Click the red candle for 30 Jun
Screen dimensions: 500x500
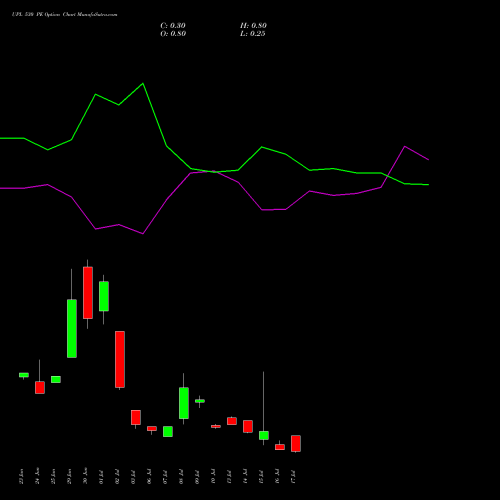(88, 293)
